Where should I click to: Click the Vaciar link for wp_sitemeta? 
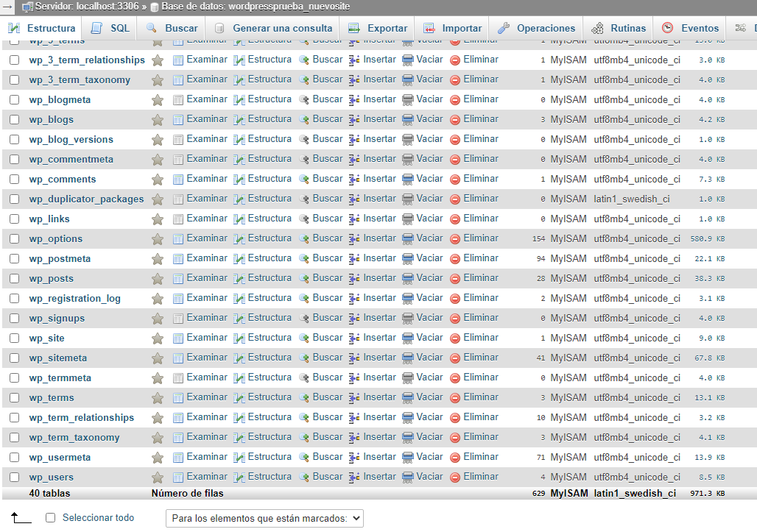click(429, 358)
